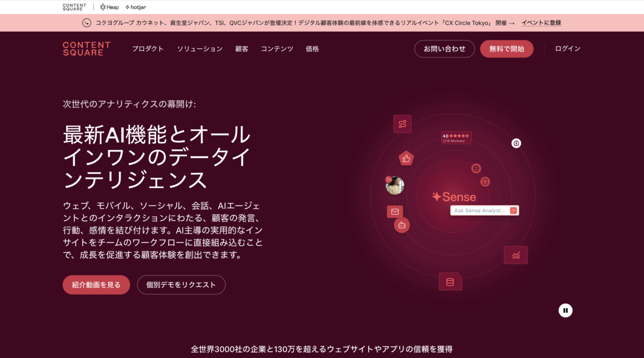Click the database folder icon
Viewport: 644px width, 358px height.
click(x=450, y=282)
